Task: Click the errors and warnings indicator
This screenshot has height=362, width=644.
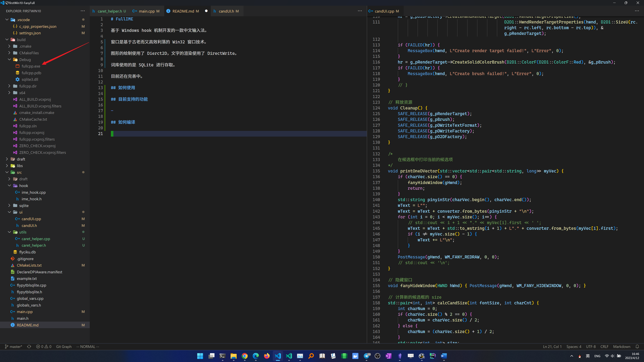Action: point(44,347)
